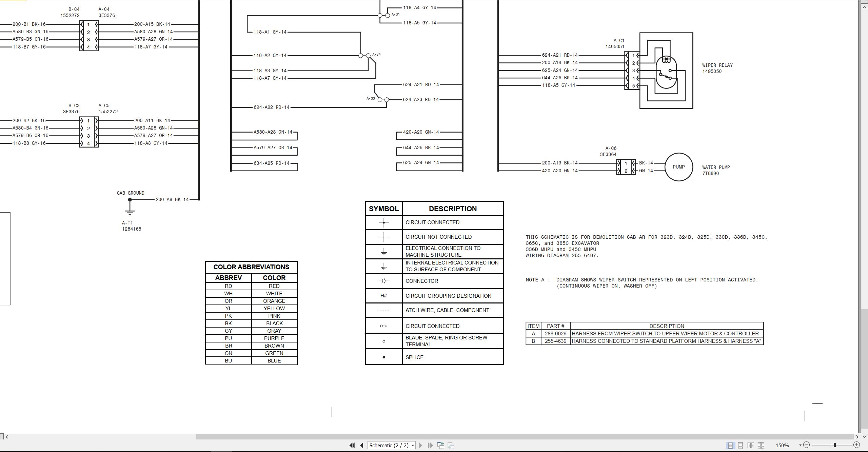
Task: Click the vertical scrollbar down arrow
Action: (864, 437)
